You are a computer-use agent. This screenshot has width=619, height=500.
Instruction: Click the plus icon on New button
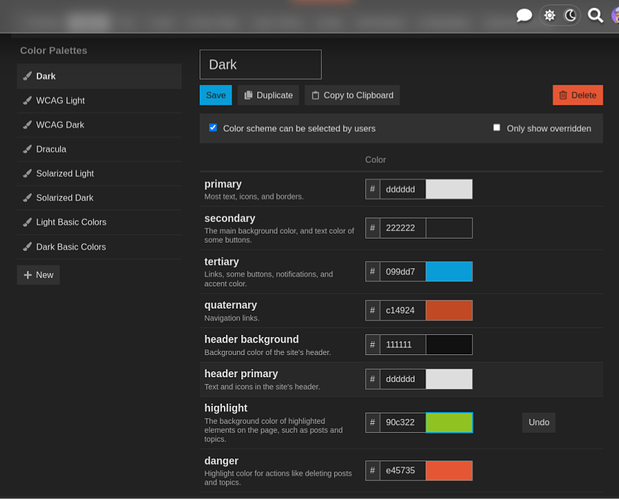tap(28, 275)
